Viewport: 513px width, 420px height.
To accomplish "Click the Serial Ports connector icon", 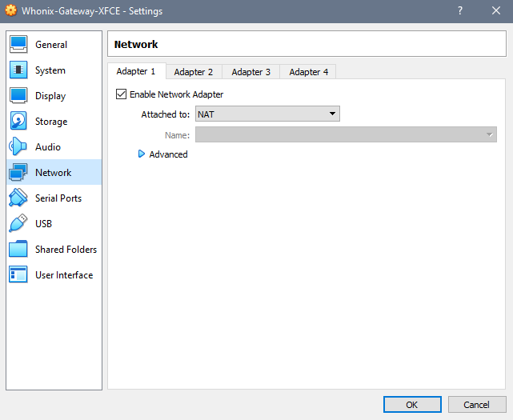I will pos(18,198).
